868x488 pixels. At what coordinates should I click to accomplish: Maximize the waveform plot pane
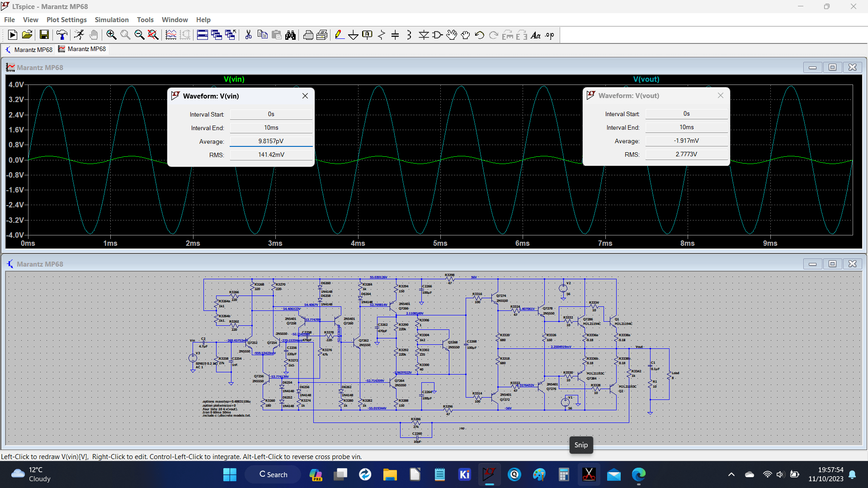pos(832,67)
